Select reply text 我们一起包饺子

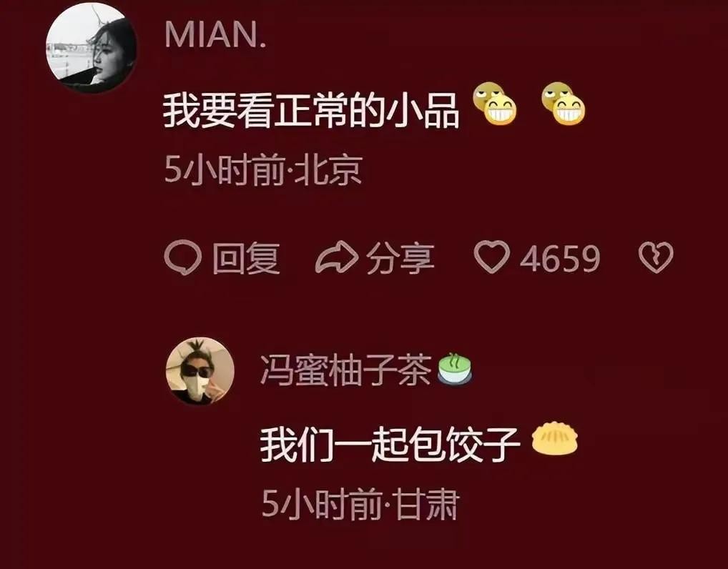tap(390, 445)
